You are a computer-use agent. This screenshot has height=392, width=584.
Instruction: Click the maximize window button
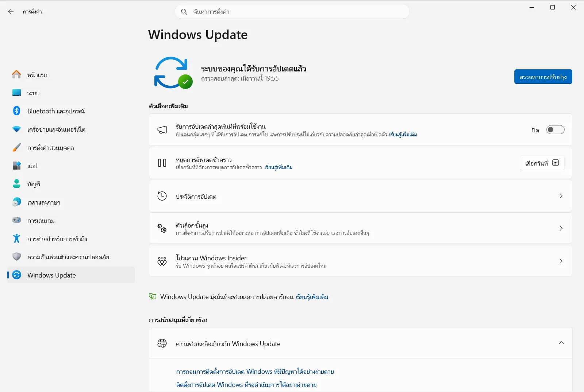point(553,7)
